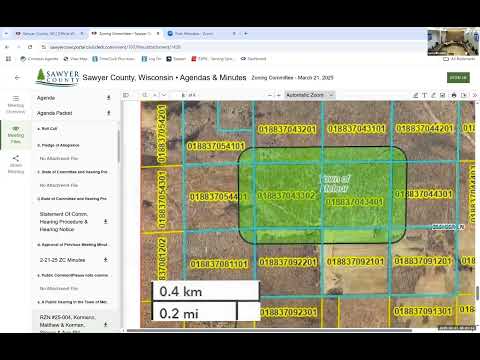Download the Agenda Packet file

(108, 113)
